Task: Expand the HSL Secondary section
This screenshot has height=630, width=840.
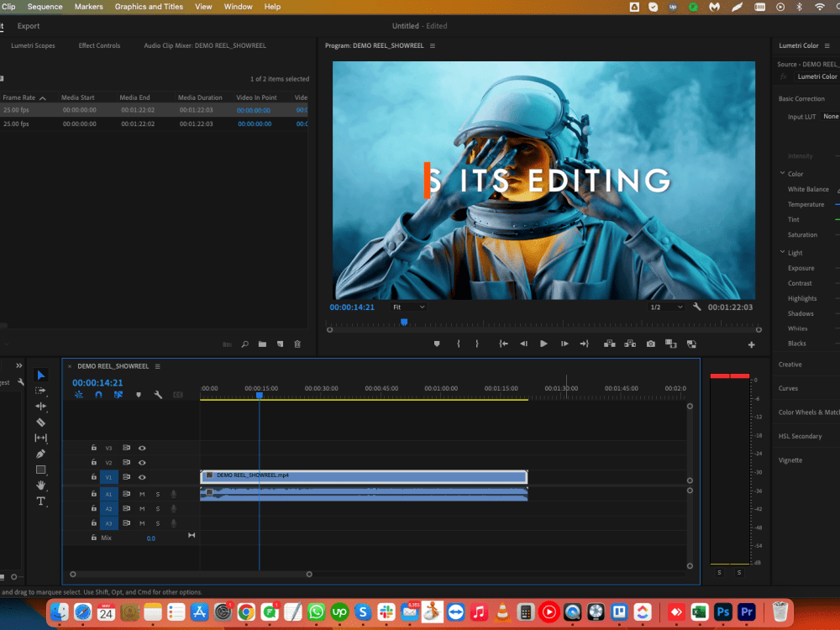Action: click(800, 436)
